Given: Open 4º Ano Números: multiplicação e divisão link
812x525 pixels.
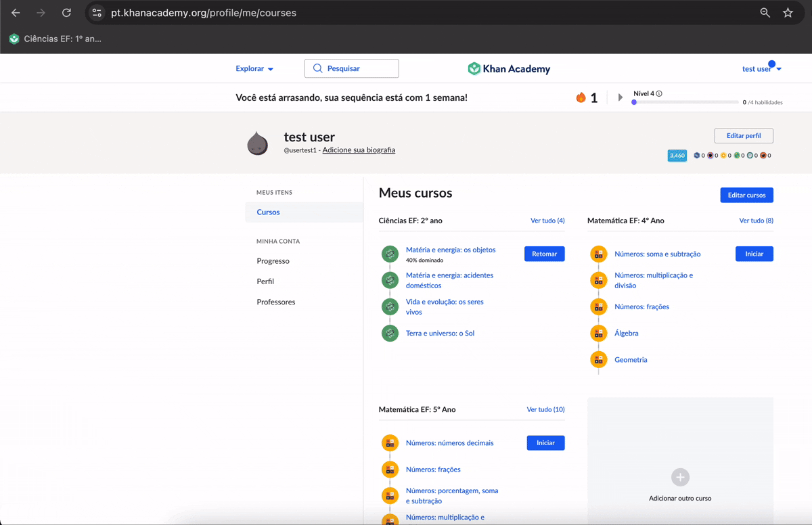Looking at the screenshot, I should (x=654, y=280).
